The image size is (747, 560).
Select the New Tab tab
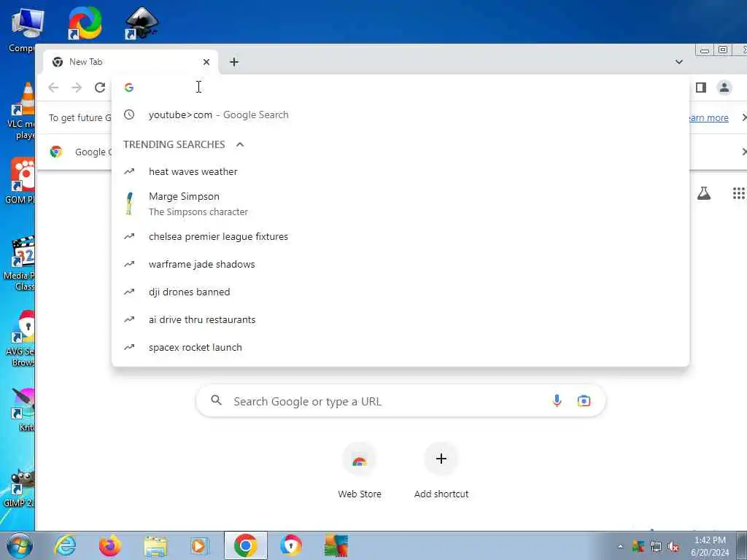coord(131,62)
